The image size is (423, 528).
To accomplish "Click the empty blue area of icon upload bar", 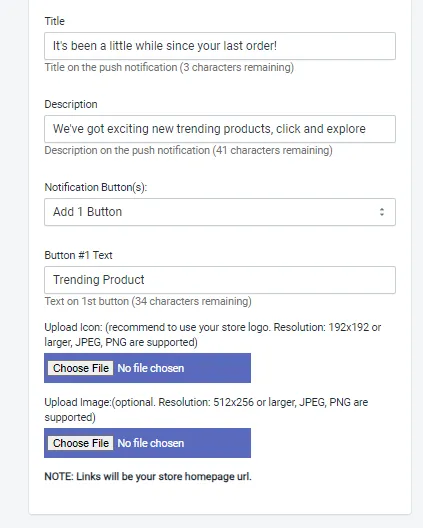I will coord(218,368).
